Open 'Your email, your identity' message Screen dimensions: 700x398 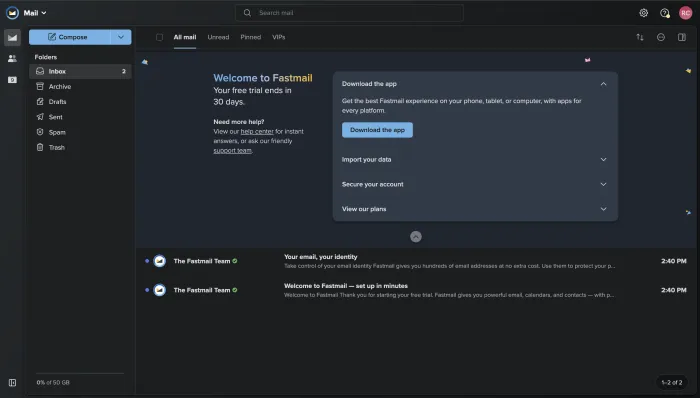[416, 261]
